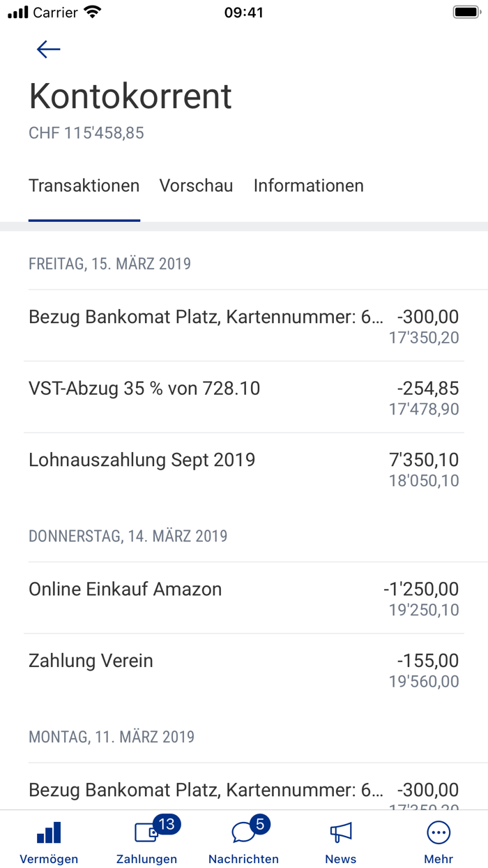Expand the Montag 11. März 2019 section
The height and width of the screenshot is (868, 488).
[x=109, y=737]
